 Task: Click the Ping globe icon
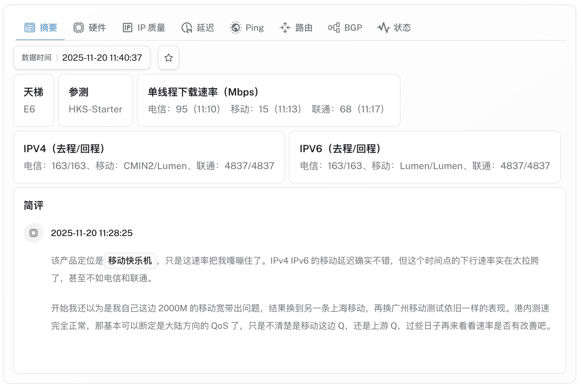click(235, 28)
